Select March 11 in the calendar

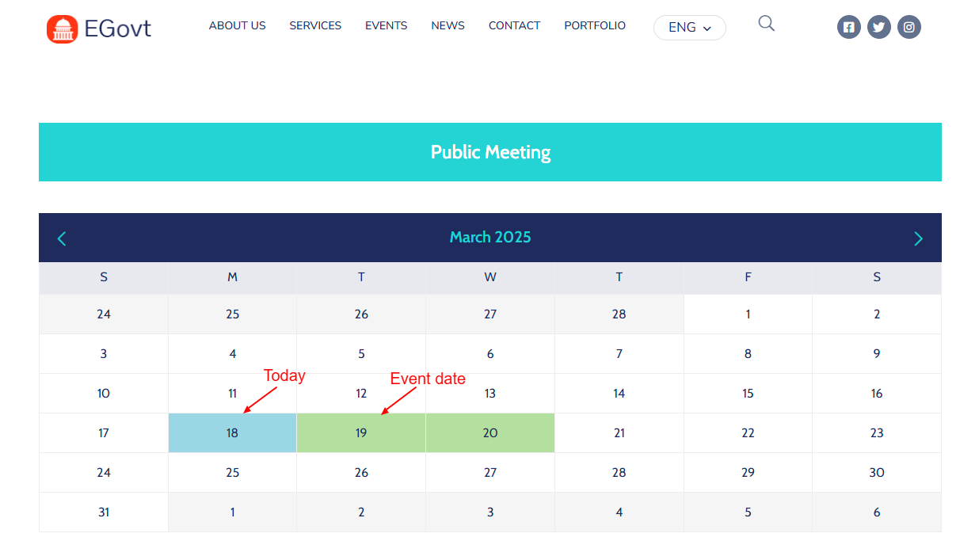(232, 393)
